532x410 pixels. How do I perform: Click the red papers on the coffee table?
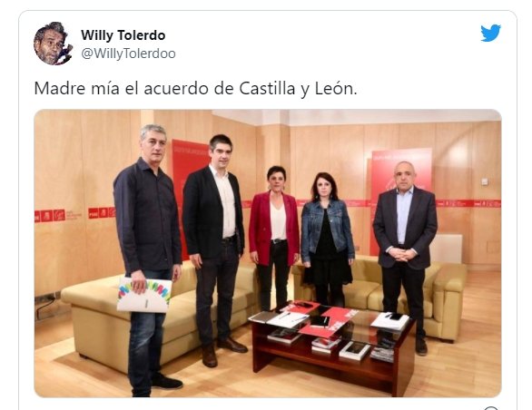[322, 319]
